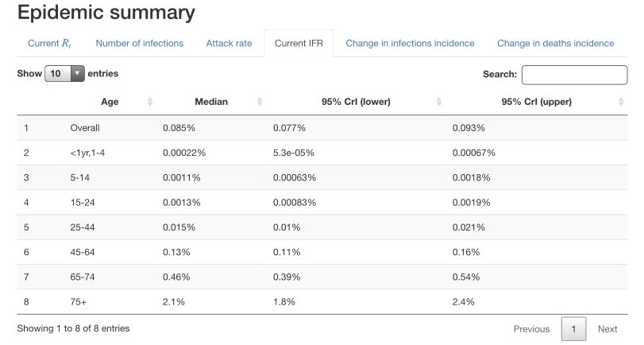Click sort icon for 95% CrI (lower)
Screen dimensions: 644x345
pos(439,102)
